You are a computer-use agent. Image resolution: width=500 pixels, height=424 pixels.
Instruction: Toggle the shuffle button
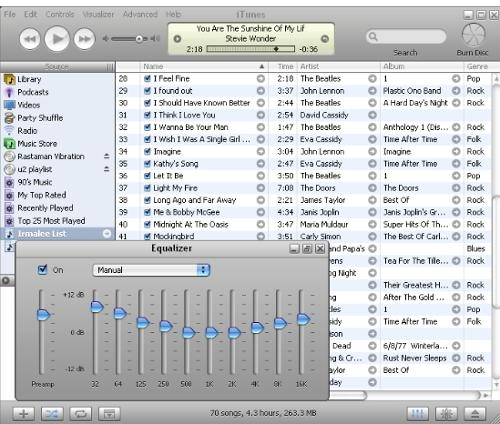point(52,414)
